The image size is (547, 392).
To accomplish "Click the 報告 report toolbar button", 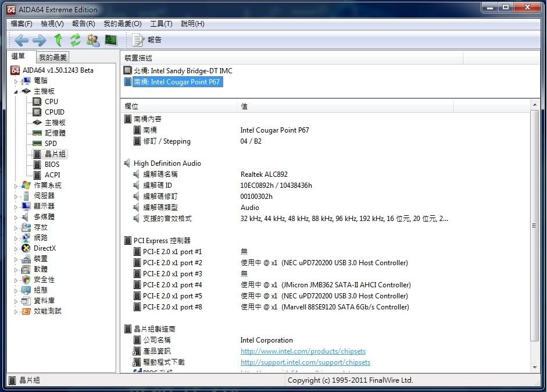I will [148, 40].
